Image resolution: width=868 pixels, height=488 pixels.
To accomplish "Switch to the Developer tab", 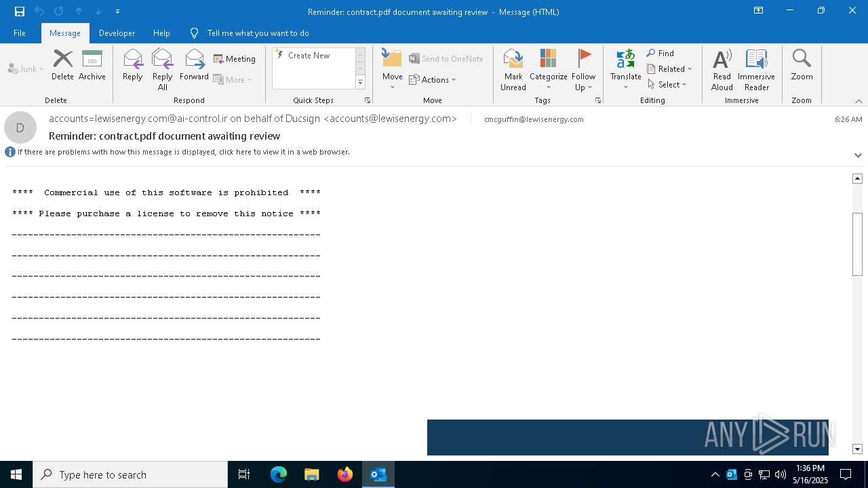I will [117, 33].
